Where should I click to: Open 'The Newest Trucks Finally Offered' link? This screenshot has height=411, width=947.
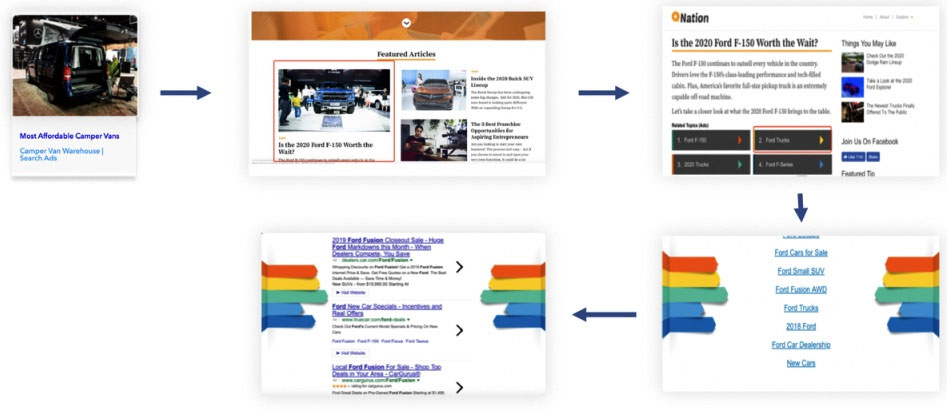[891, 109]
